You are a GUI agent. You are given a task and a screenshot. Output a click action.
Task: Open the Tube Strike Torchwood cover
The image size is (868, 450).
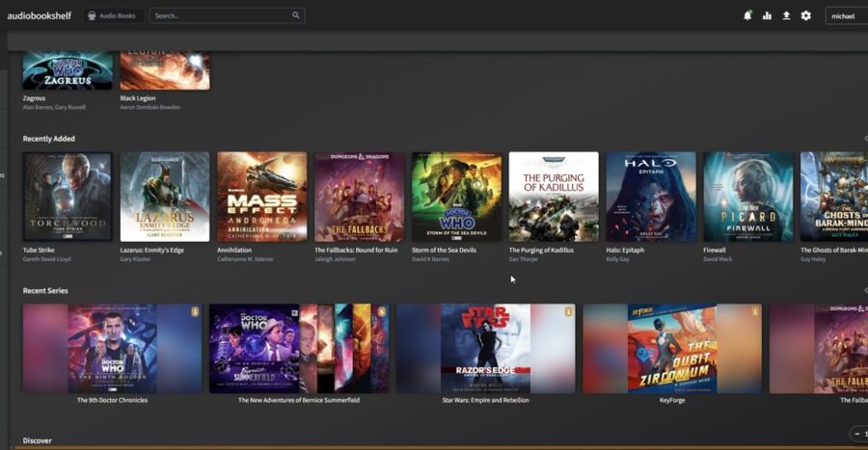point(68,197)
